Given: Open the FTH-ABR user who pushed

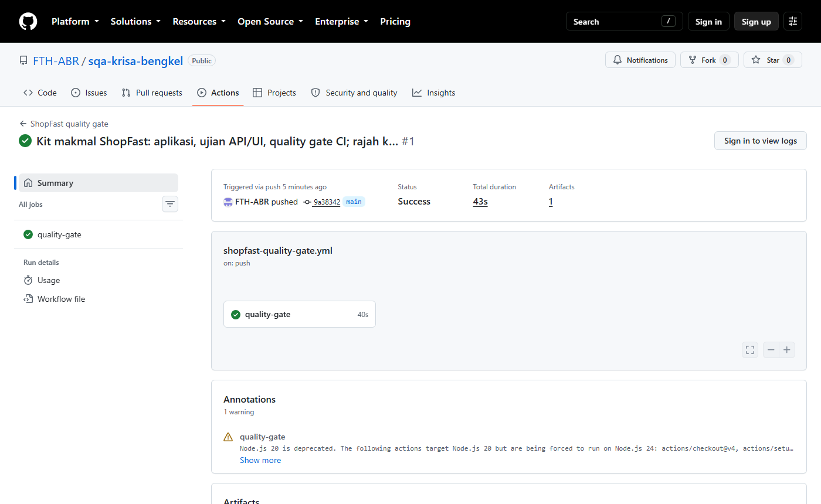Looking at the screenshot, I should click(x=252, y=202).
